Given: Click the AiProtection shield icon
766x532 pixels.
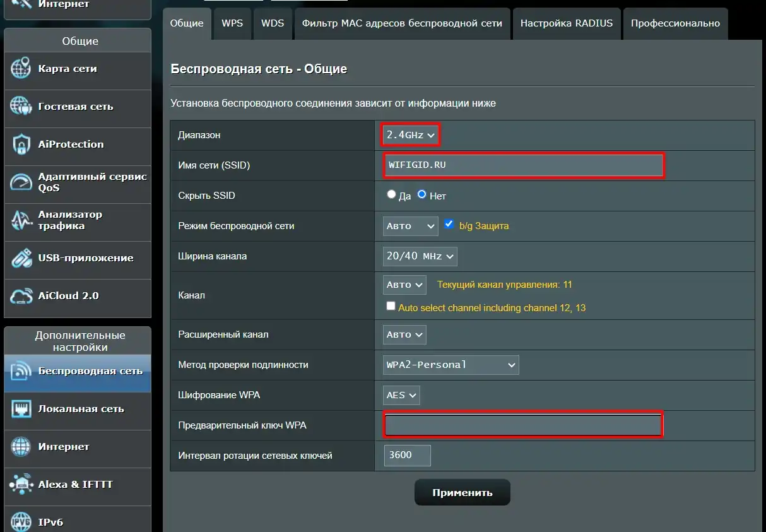Looking at the screenshot, I should pos(21,145).
